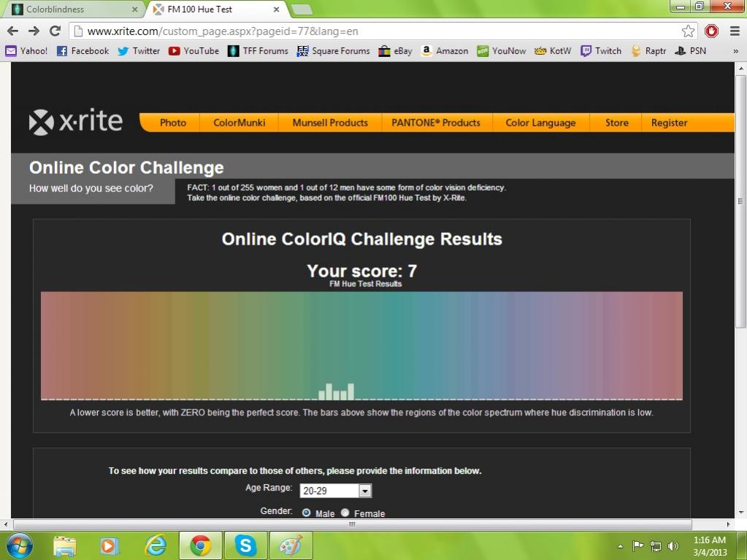
Task: Go to the Store menu item
Action: point(616,123)
